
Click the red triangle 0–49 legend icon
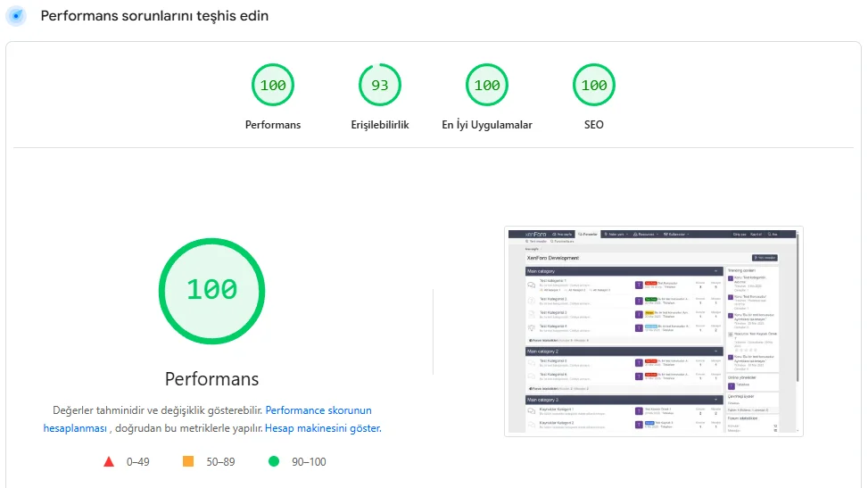click(x=109, y=462)
